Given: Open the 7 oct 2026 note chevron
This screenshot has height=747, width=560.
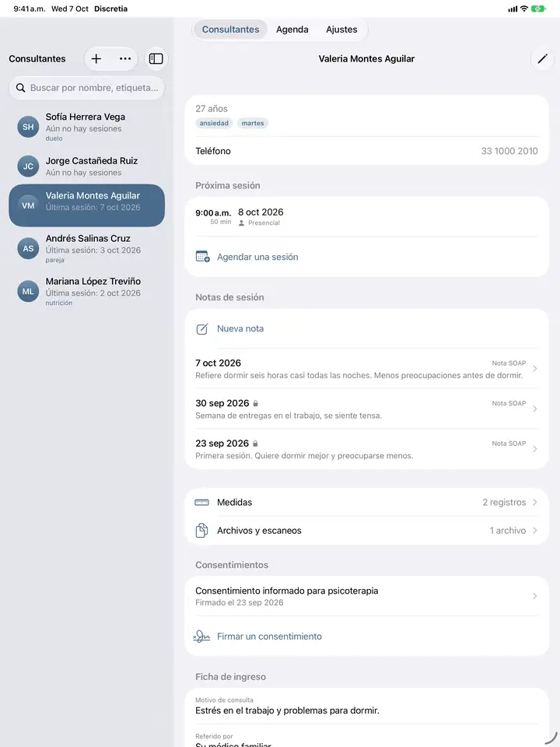Looking at the screenshot, I should pyautogui.click(x=535, y=369).
